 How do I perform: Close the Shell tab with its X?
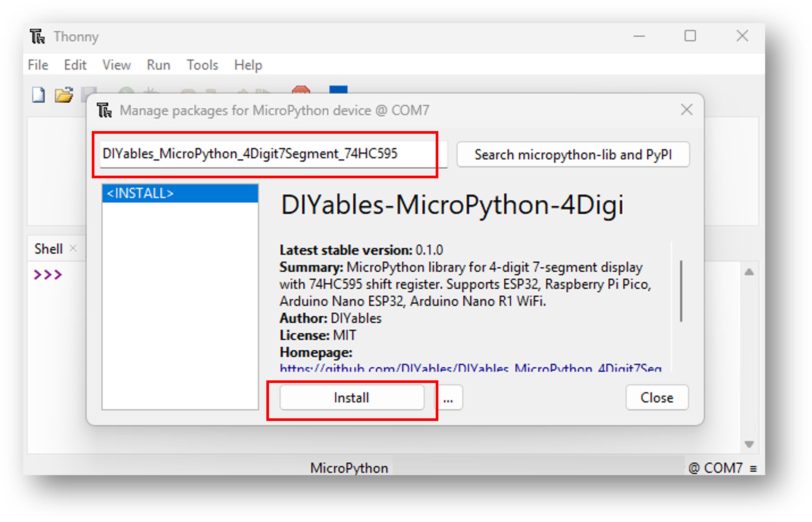pyautogui.click(x=73, y=249)
